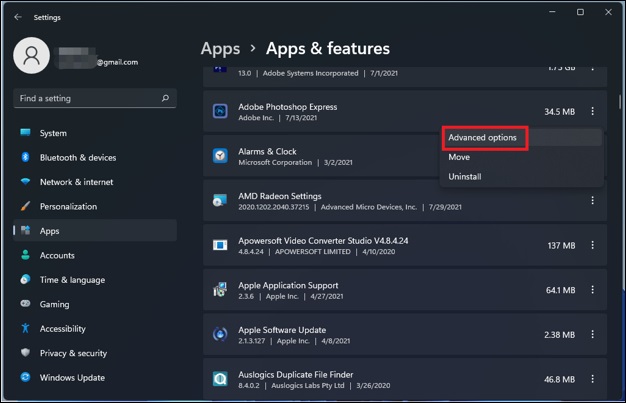Maximize the Settings window
The width and height of the screenshot is (626, 403).
pos(580,12)
